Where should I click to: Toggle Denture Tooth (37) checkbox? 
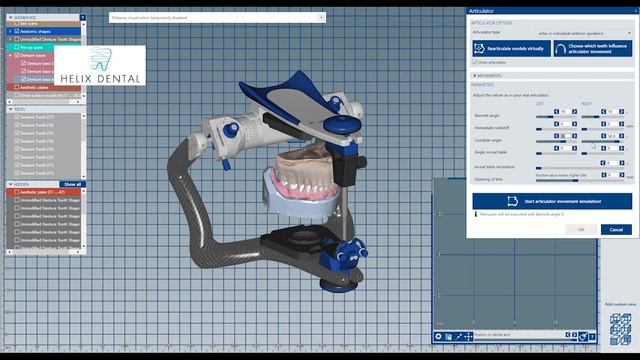[x=17, y=117]
